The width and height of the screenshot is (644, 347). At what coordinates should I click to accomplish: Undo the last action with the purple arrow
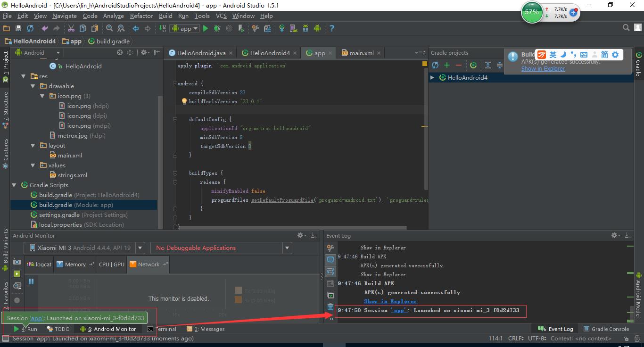click(x=45, y=28)
